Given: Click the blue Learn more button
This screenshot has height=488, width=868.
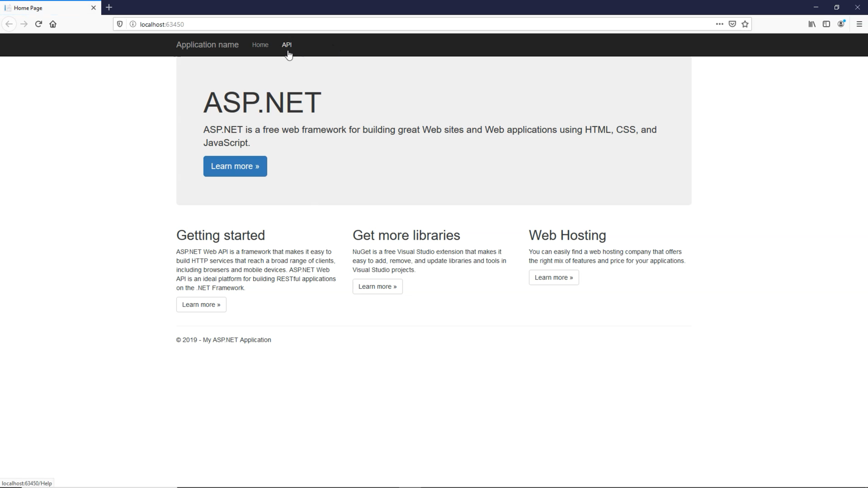Looking at the screenshot, I should [235, 166].
